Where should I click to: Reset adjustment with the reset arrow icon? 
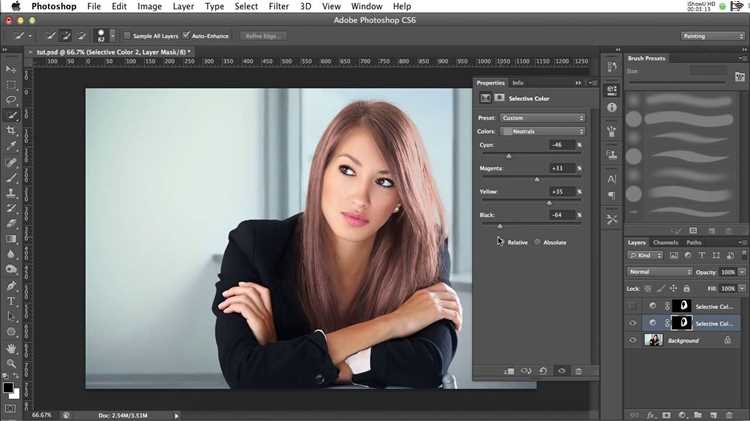click(x=543, y=371)
